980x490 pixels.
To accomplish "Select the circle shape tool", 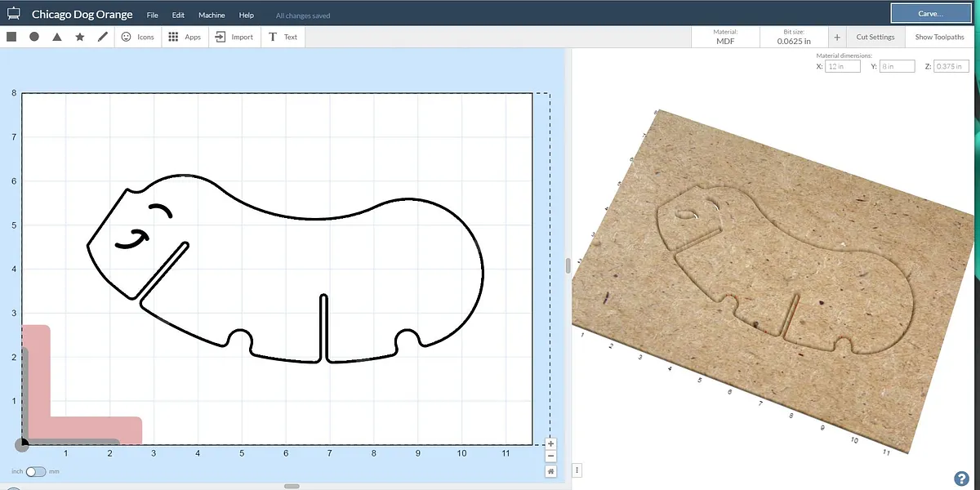I will point(34,37).
